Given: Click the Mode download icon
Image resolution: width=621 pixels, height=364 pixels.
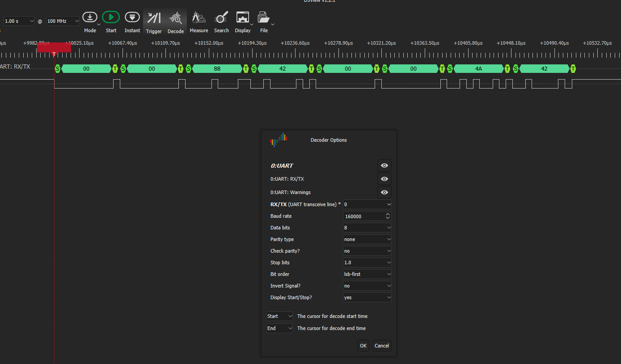Looking at the screenshot, I should click(x=90, y=17).
